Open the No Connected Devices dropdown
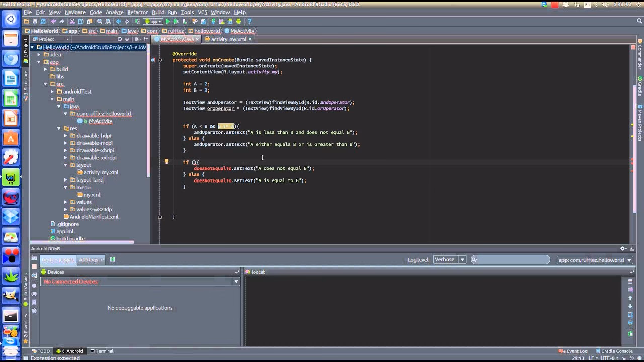 click(x=235, y=281)
